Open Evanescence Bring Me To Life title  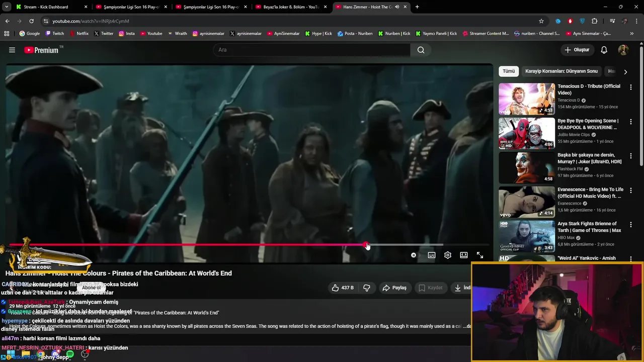[x=590, y=193]
